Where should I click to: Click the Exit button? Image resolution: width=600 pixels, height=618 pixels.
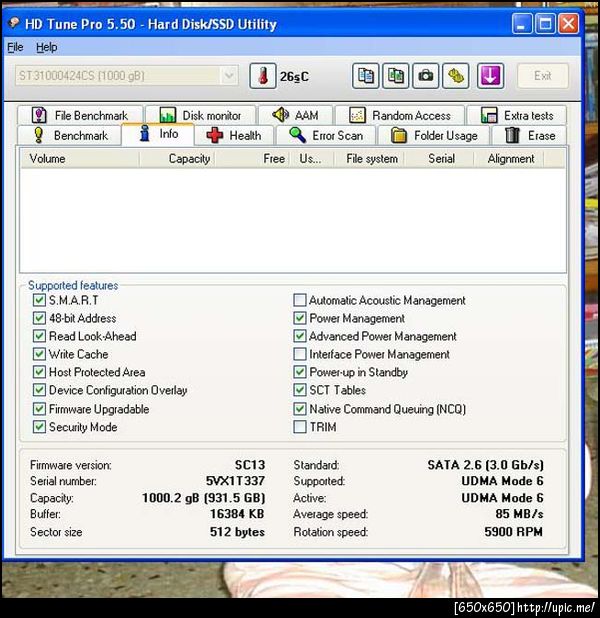click(542, 76)
